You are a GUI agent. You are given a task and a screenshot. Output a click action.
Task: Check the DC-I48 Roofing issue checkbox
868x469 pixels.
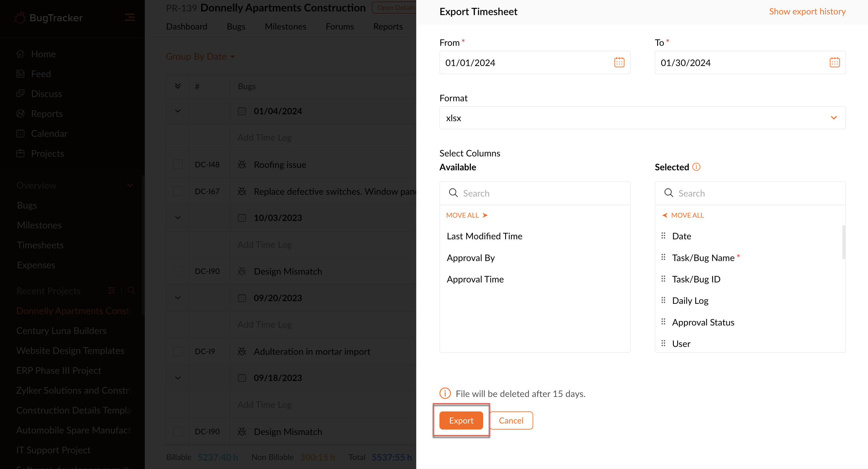click(x=178, y=164)
